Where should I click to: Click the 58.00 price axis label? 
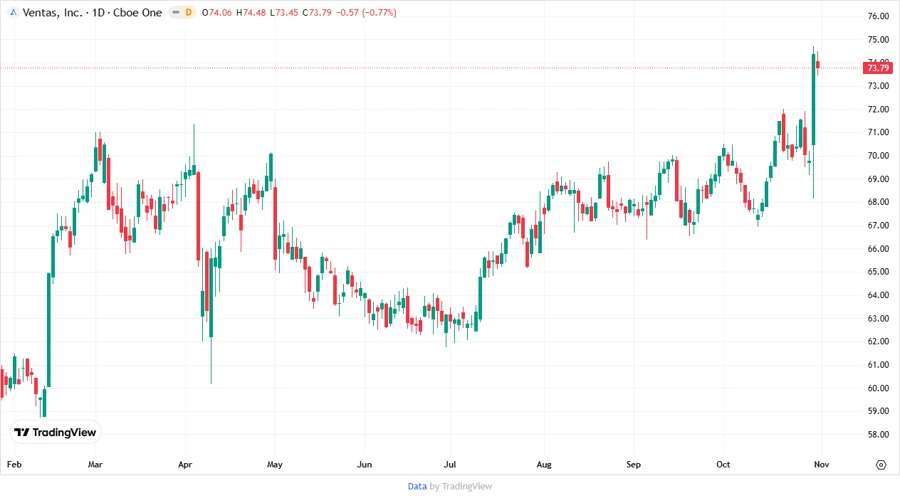click(878, 434)
